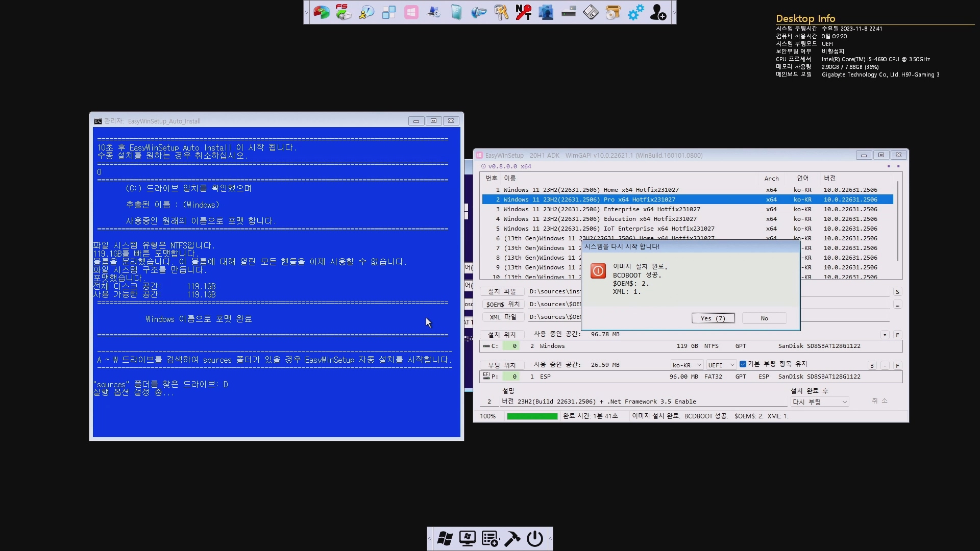980x551 pixels.
Task: Click right diamond grip of bottom dock
Action: (x=550, y=539)
